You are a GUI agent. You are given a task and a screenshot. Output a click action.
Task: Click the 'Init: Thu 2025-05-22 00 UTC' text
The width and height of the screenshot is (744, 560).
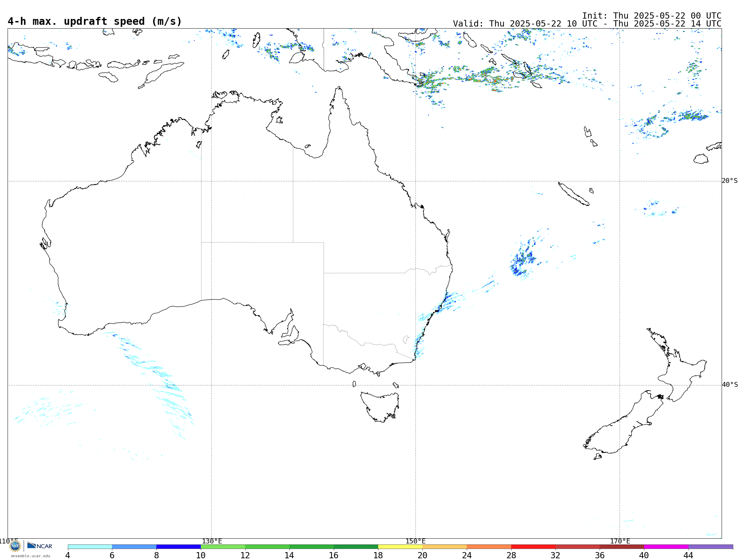(652, 16)
